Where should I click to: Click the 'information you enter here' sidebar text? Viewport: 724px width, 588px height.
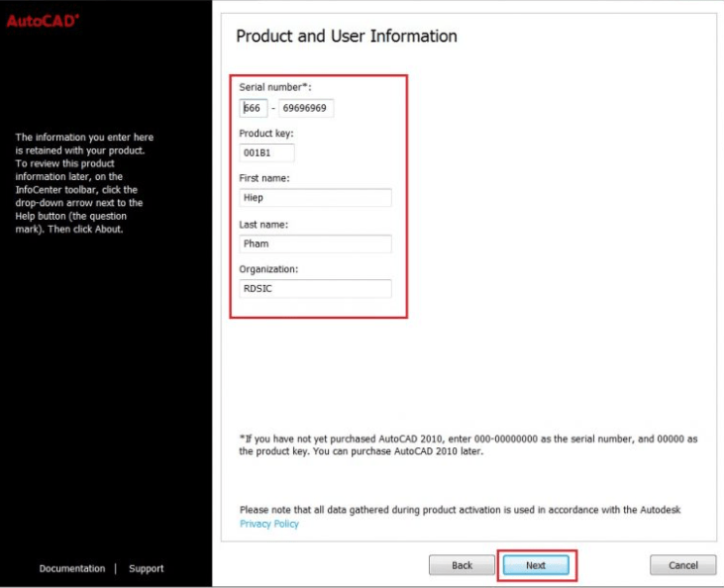pyautogui.click(x=84, y=183)
